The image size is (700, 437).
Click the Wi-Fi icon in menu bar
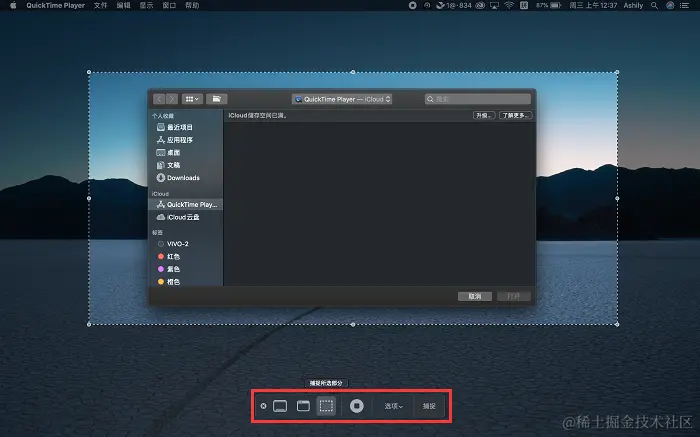click(x=509, y=5)
